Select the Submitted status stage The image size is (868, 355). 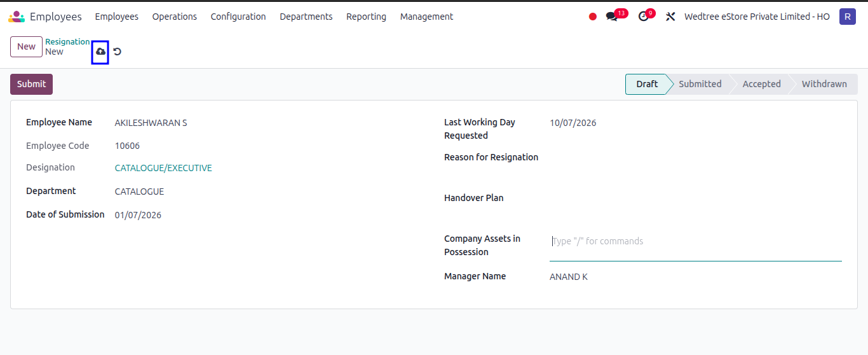click(x=700, y=84)
